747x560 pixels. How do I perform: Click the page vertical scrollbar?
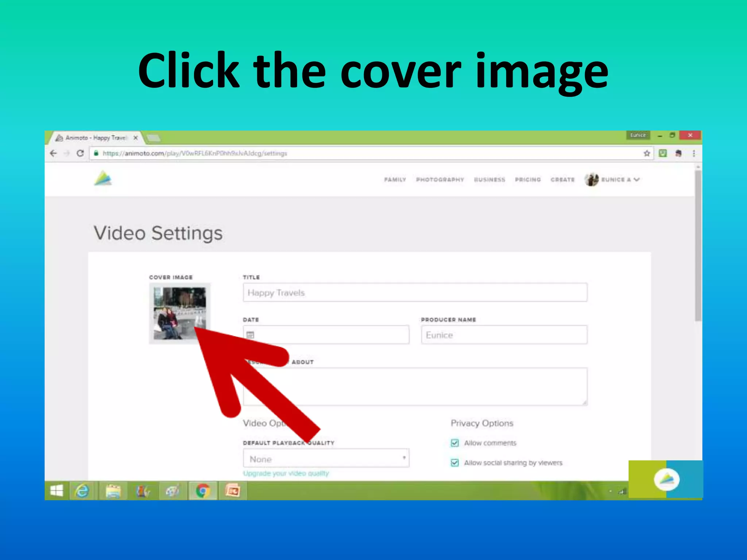[x=698, y=246]
